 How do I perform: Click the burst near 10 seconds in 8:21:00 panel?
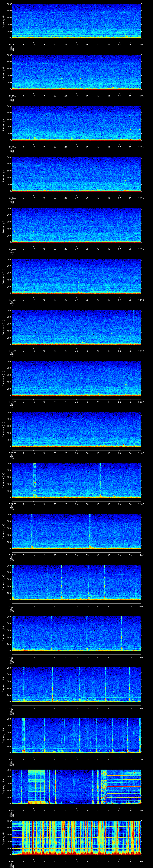click(34, 480)
